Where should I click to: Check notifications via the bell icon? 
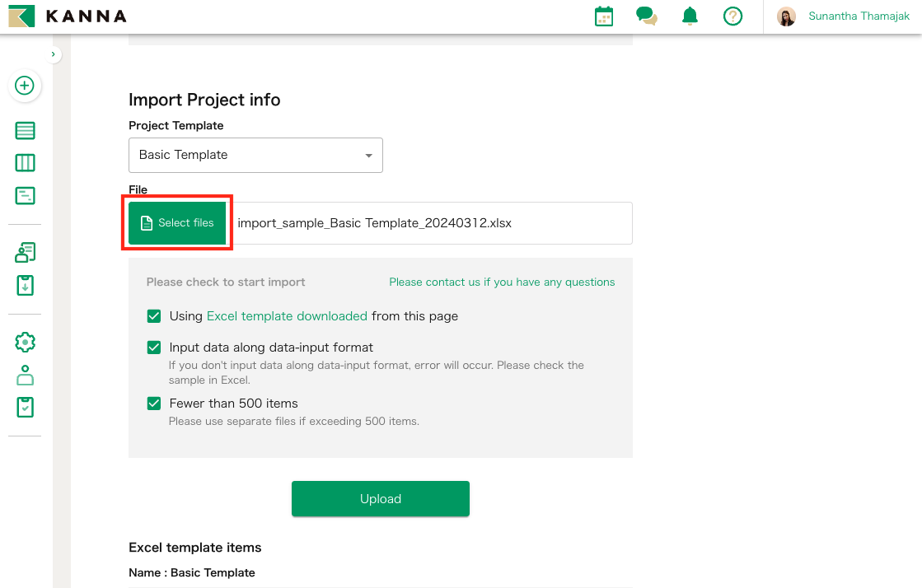pos(689,16)
